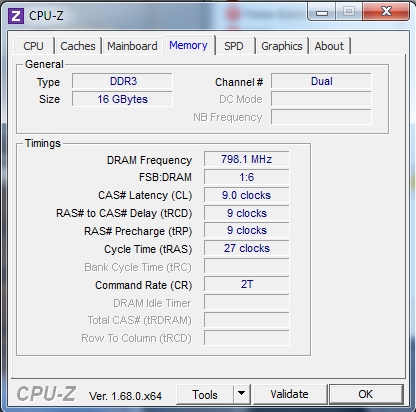Click the empty Bank Cycle Time (tRC) field

point(247,267)
